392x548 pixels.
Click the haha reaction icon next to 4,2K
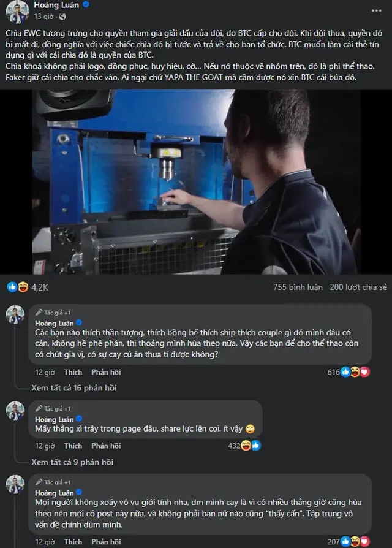[23, 287]
